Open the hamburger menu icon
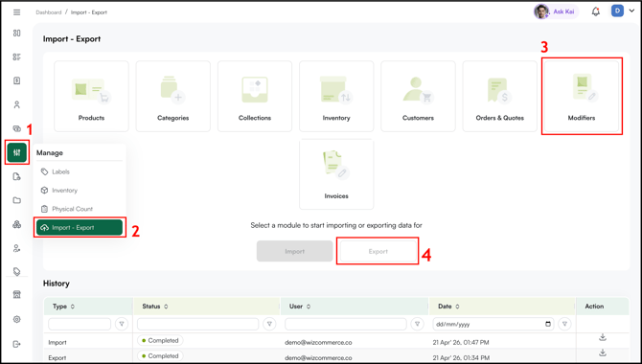 pos(17,12)
